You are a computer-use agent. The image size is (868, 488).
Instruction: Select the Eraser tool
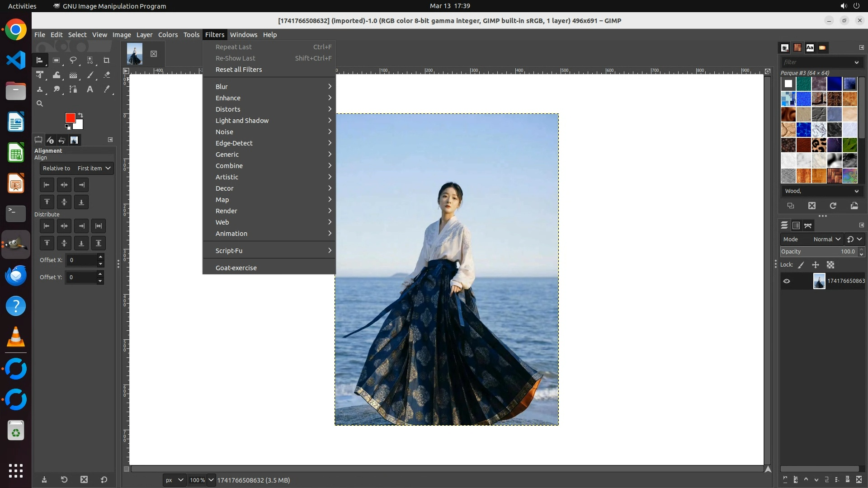click(107, 75)
